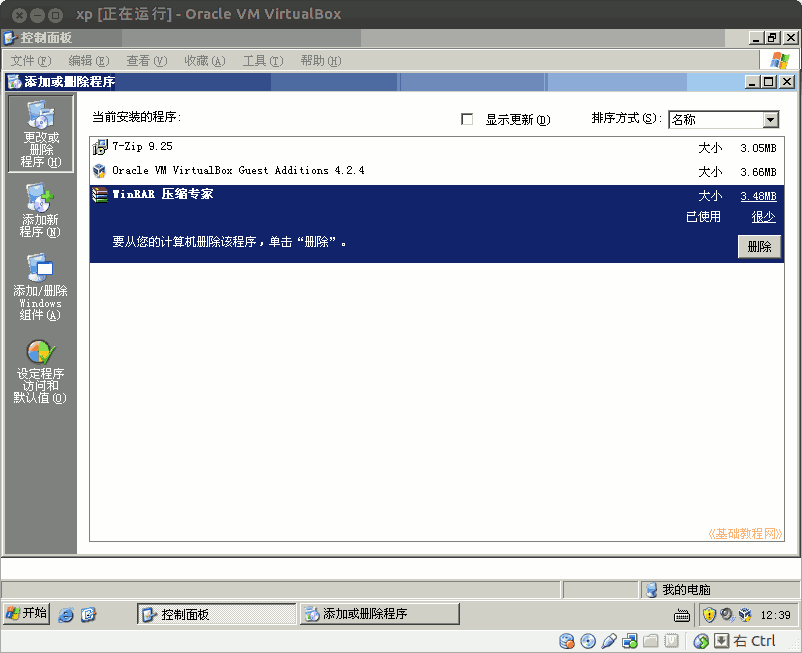802x653 pixels.
Task: Select Oracle VM VirtualBox Guest Additions 4.2.4 entry
Action: (436, 171)
